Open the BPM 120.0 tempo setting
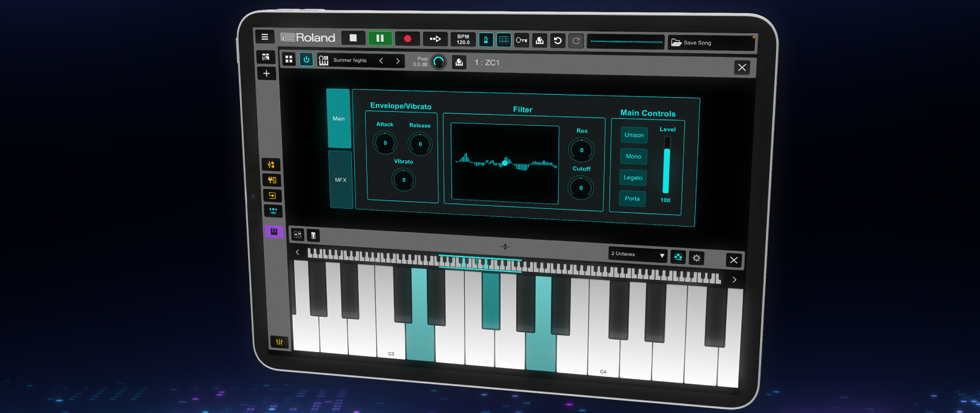The width and height of the screenshot is (980, 413). point(463,40)
